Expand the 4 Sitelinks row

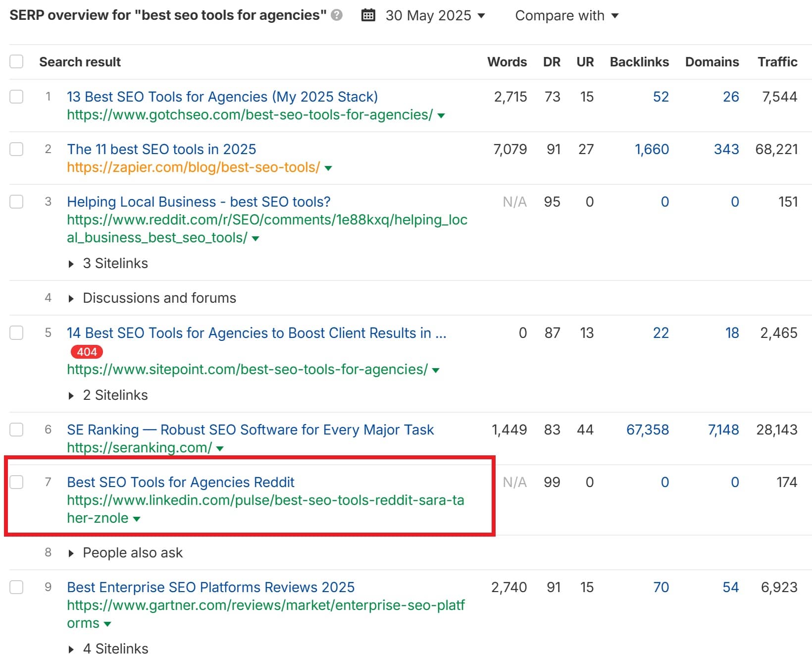tap(108, 649)
